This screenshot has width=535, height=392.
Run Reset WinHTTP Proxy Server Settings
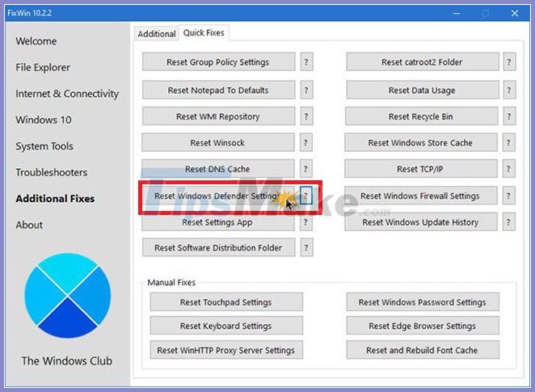pyautogui.click(x=226, y=350)
